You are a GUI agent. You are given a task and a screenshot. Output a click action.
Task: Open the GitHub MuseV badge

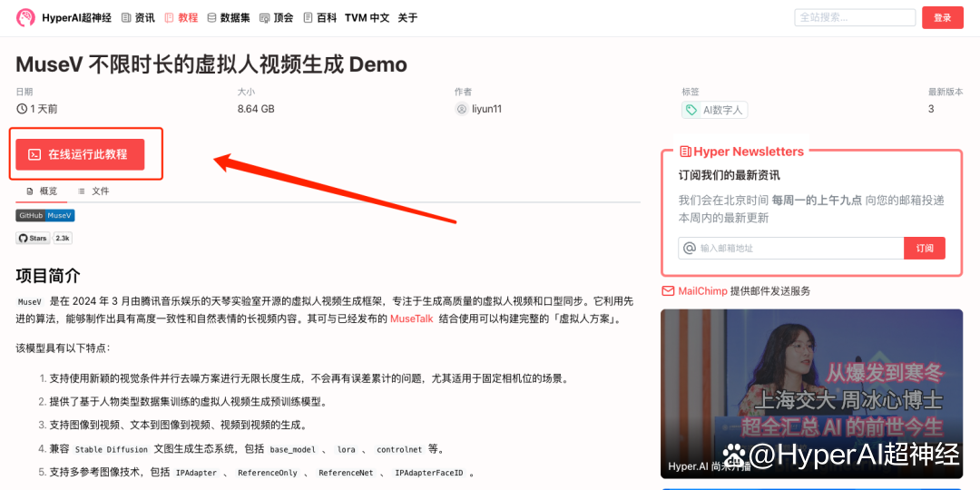[x=45, y=215]
